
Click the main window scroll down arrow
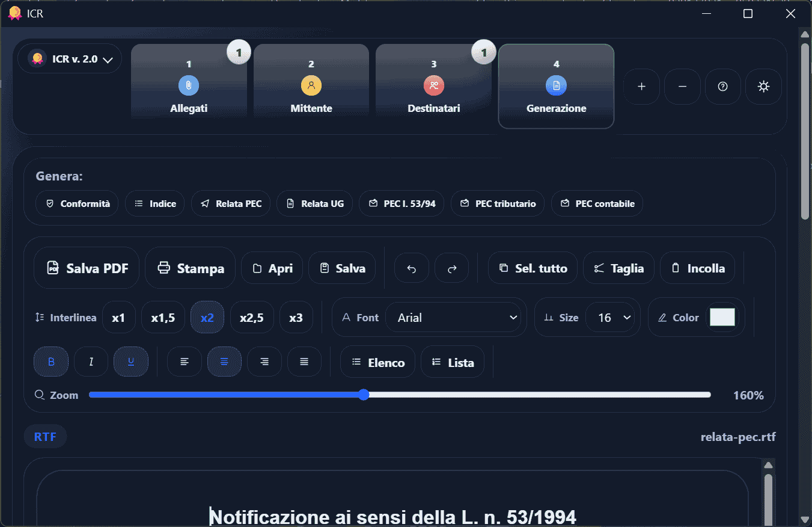(x=805, y=519)
